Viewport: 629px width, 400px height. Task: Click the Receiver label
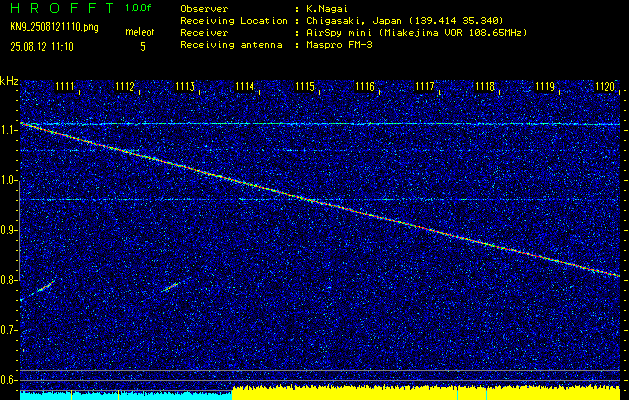(x=204, y=32)
